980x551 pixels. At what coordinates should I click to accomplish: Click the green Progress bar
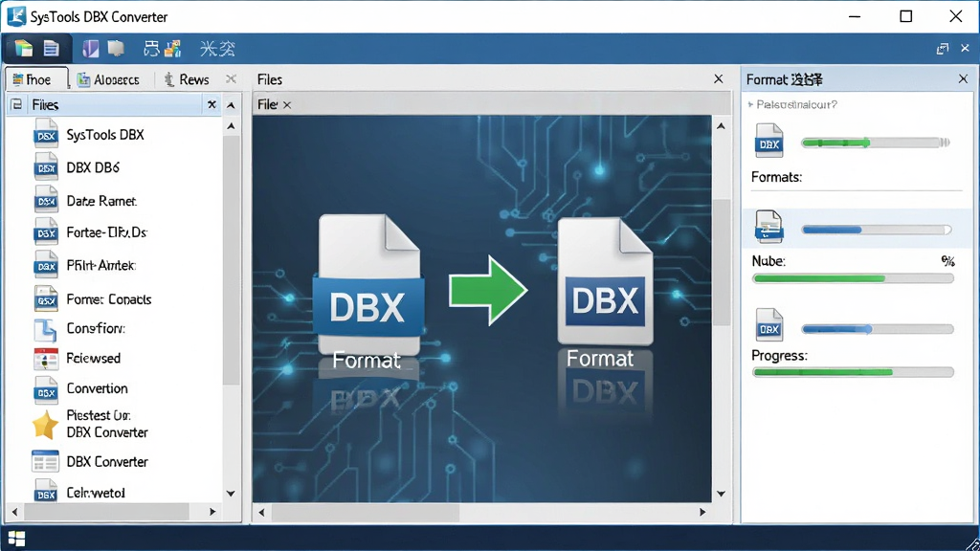853,372
